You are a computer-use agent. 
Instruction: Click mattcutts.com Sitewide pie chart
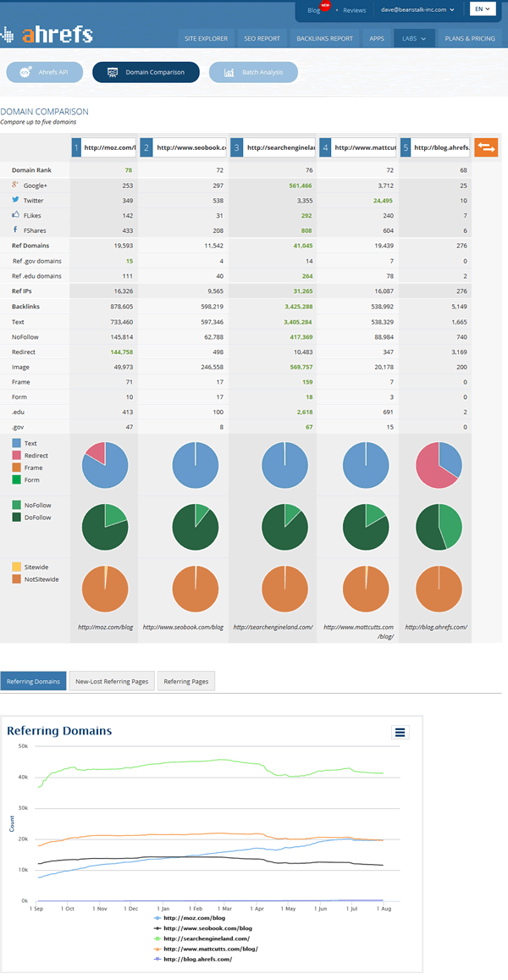(366, 589)
